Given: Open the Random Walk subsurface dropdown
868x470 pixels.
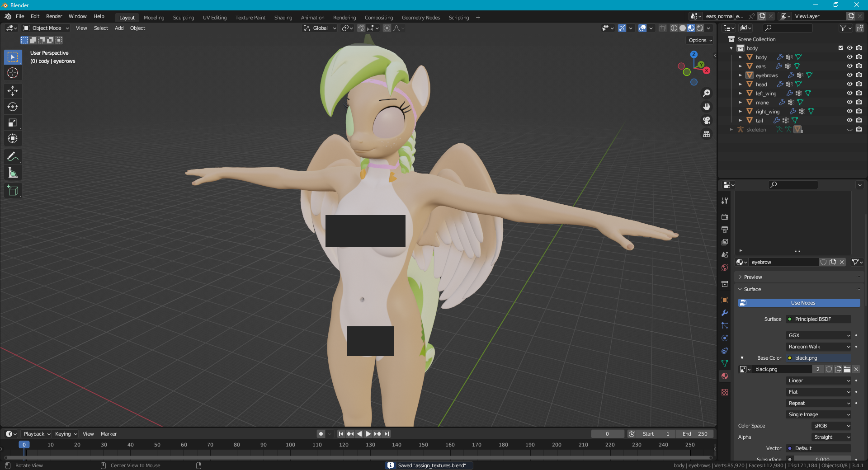Looking at the screenshot, I should [x=819, y=347].
